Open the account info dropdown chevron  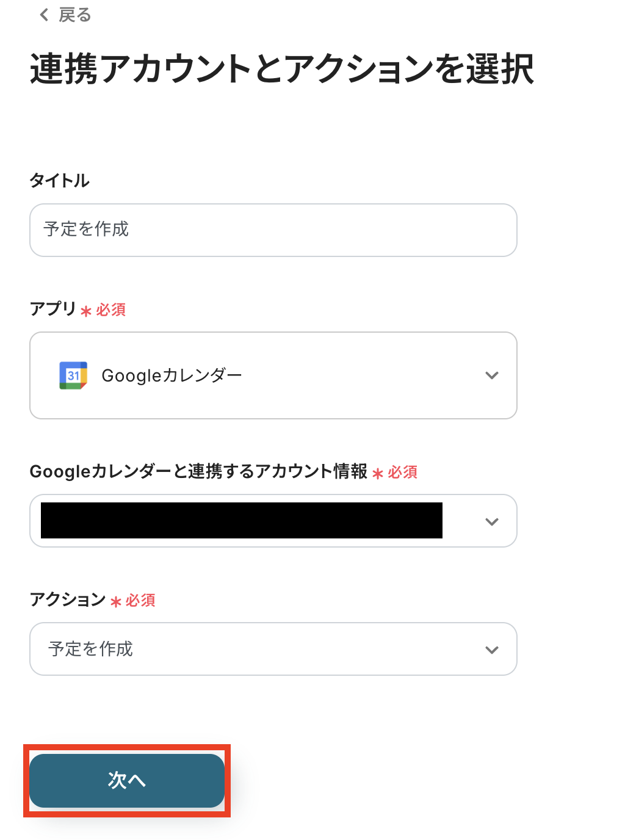[x=492, y=521]
